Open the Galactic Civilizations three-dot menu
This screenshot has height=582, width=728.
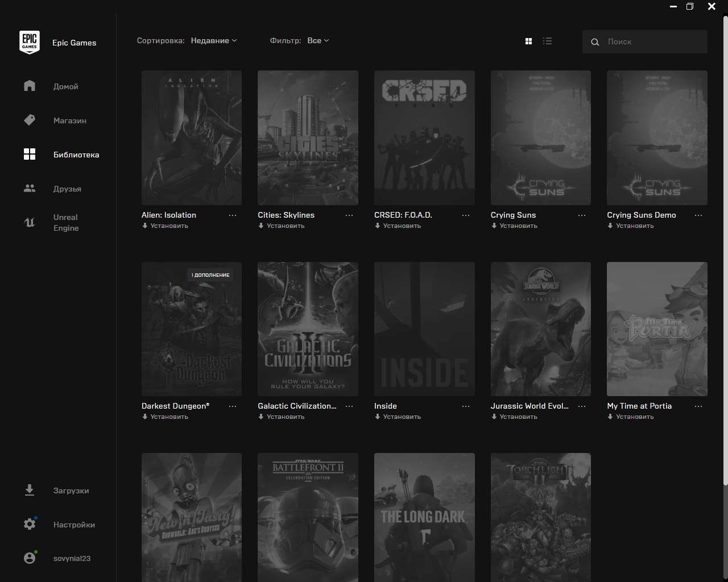coord(349,406)
